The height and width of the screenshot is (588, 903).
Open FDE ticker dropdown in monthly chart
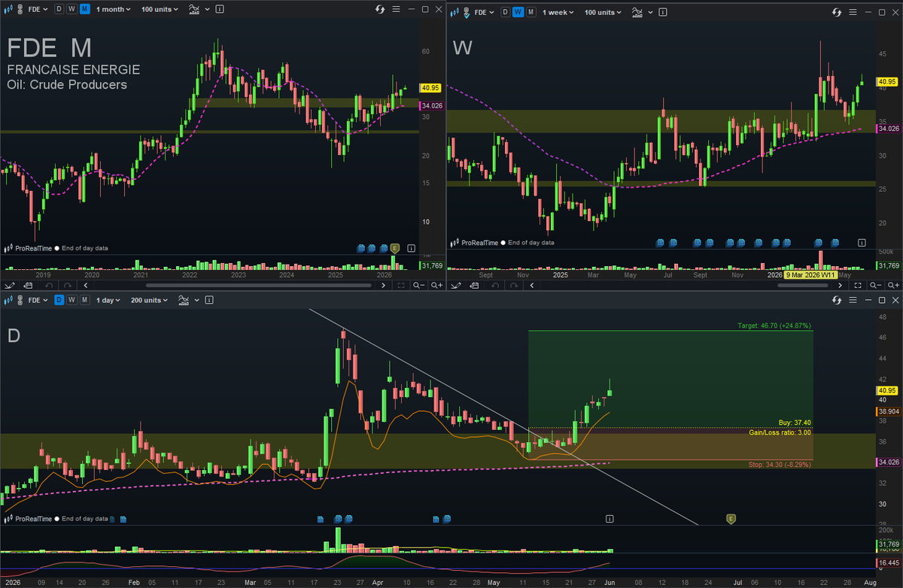[x=38, y=9]
